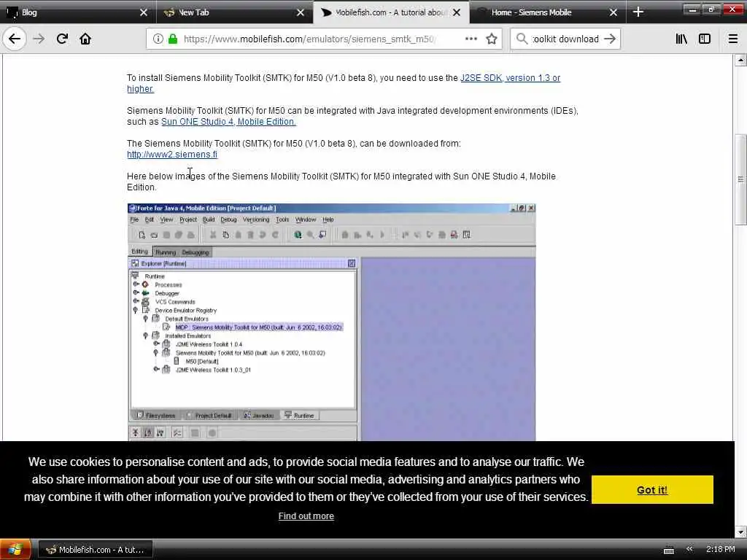Bookmark this page with the star

click(492, 39)
